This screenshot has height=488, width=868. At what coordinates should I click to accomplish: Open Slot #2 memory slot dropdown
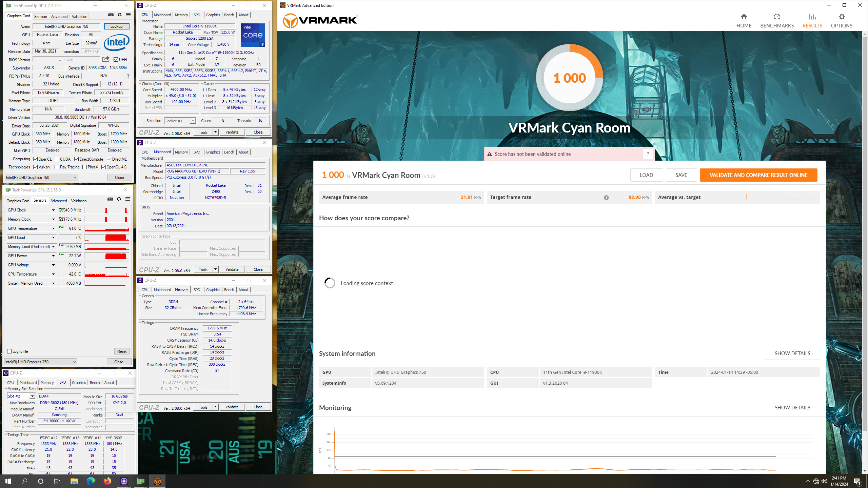21,396
